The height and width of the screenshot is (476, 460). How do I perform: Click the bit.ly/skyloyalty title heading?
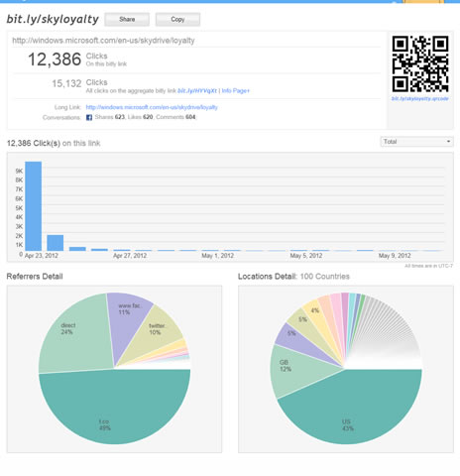point(53,19)
